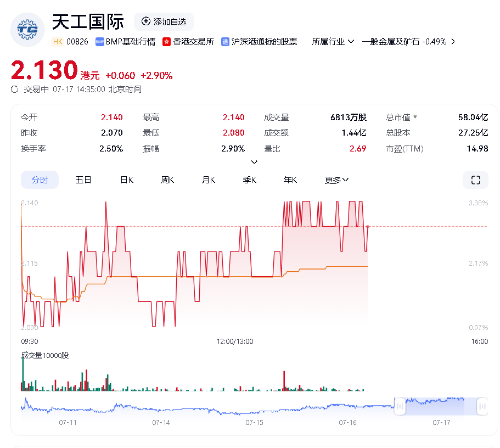Click the highlighted 07-17 range selection
Screen dimensions: 500x448
(441, 406)
